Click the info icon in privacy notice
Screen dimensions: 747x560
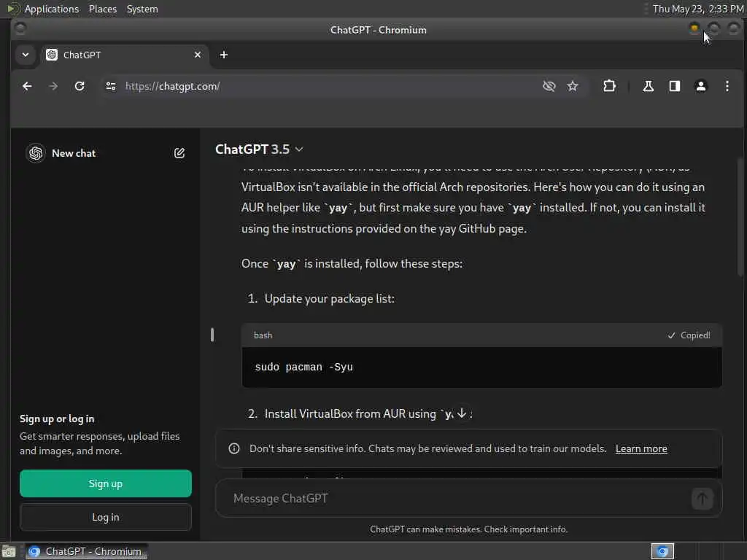click(x=234, y=448)
